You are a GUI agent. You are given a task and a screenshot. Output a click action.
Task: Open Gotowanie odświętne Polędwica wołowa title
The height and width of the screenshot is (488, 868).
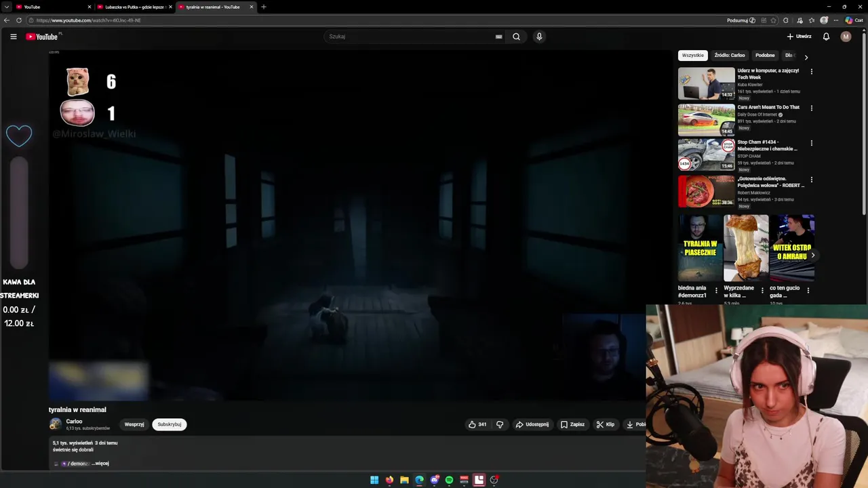coord(770,182)
